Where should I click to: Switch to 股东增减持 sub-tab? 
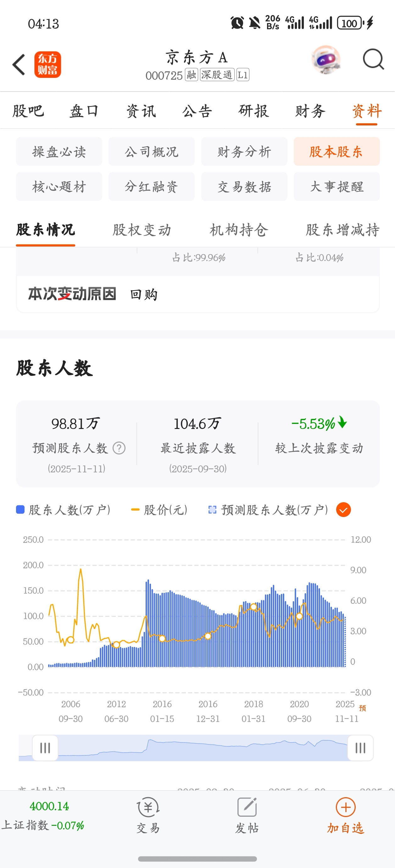click(x=343, y=230)
